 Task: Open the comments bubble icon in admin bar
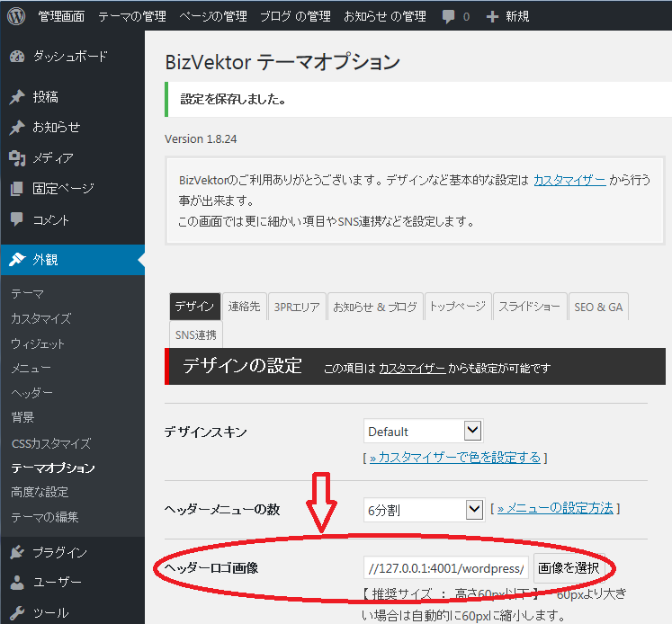[x=448, y=16]
